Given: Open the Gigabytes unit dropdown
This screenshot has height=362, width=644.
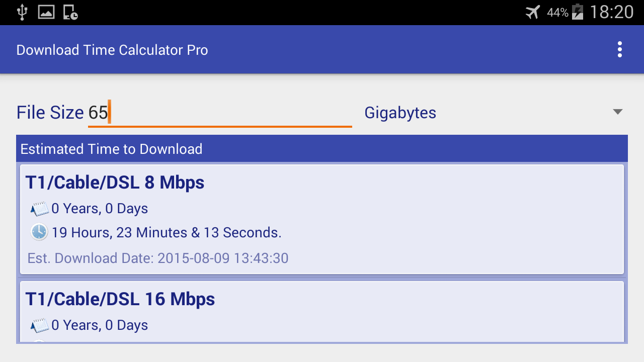Looking at the screenshot, I should (494, 113).
